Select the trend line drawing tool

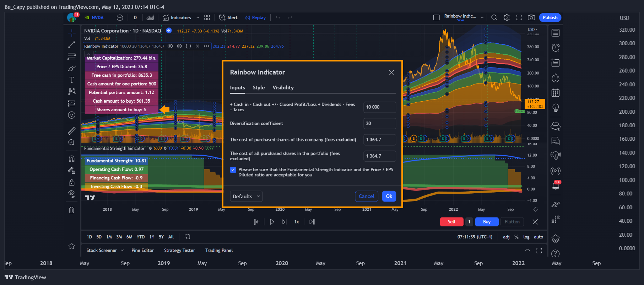pos(72,45)
